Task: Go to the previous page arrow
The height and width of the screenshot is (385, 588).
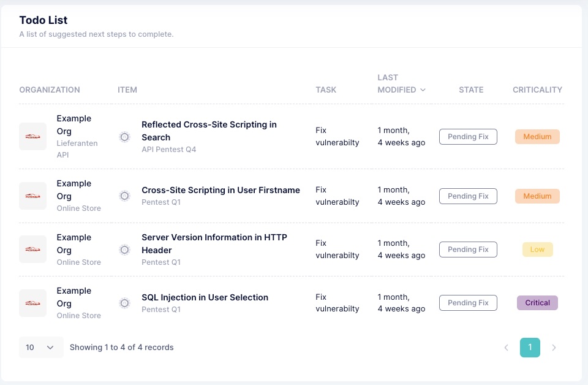Action: pos(507,348)
